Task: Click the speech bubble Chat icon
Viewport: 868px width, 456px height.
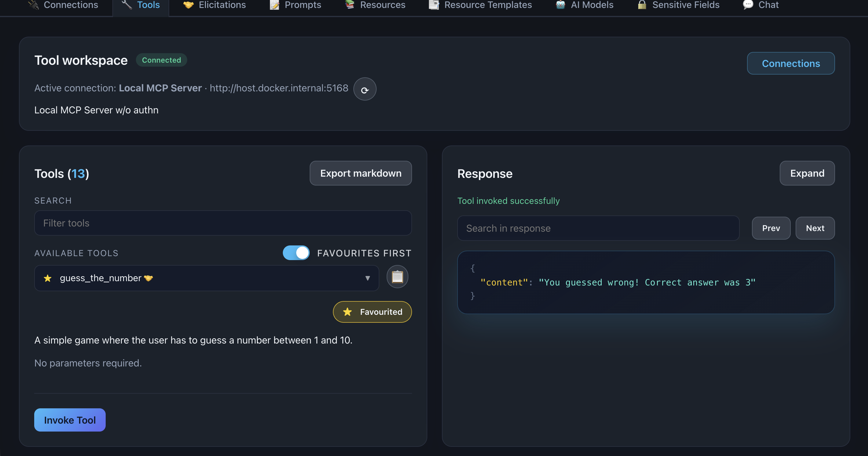Action: pos(748,5)
